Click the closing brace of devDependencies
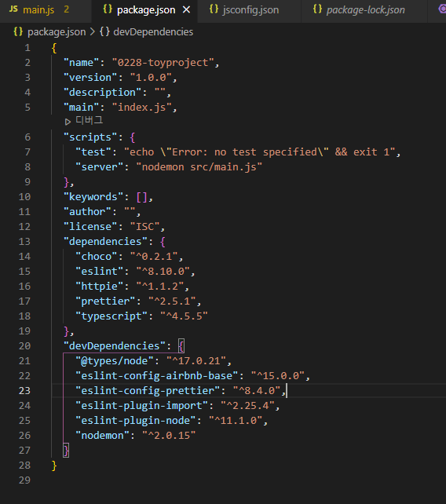 (x=66, y=451)
